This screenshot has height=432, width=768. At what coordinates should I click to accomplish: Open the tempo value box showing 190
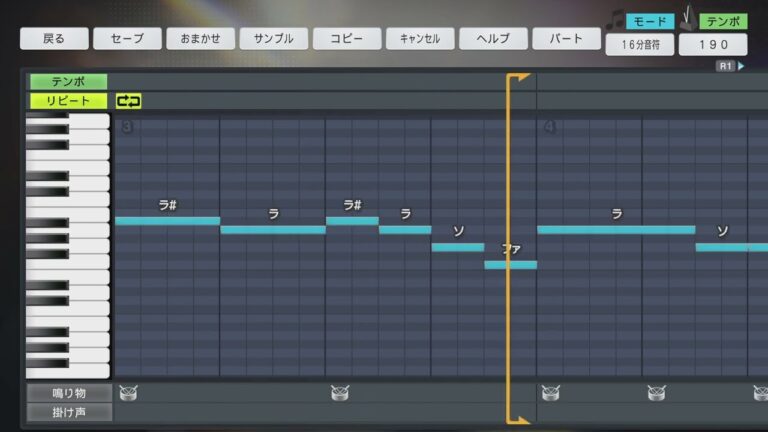(x=712, y=45)
